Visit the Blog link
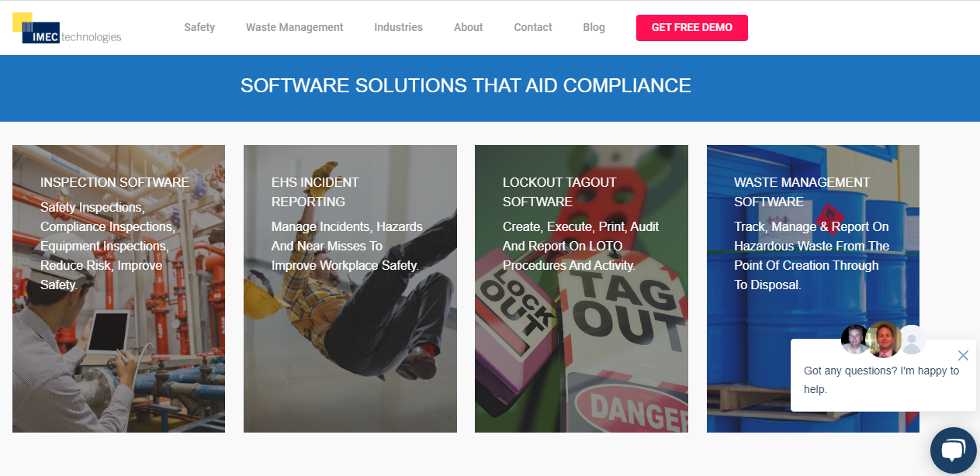 pyautogui.click(x=594, y=27)
